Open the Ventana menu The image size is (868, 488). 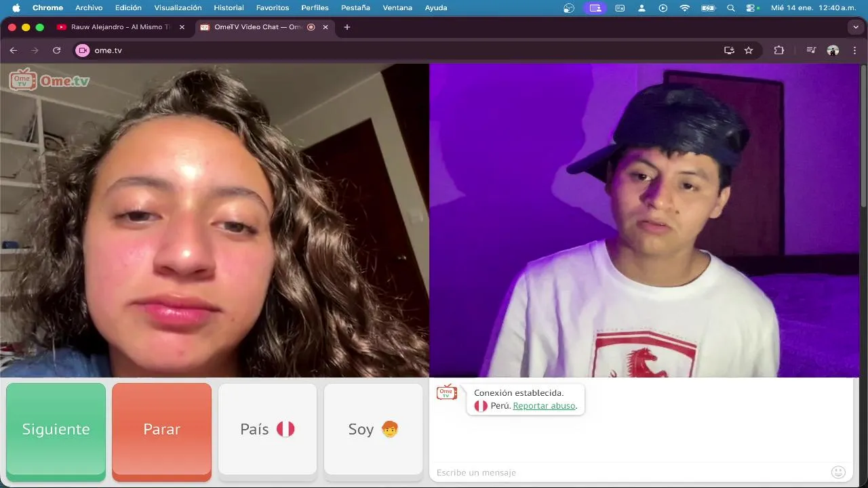tap(397, 8)
